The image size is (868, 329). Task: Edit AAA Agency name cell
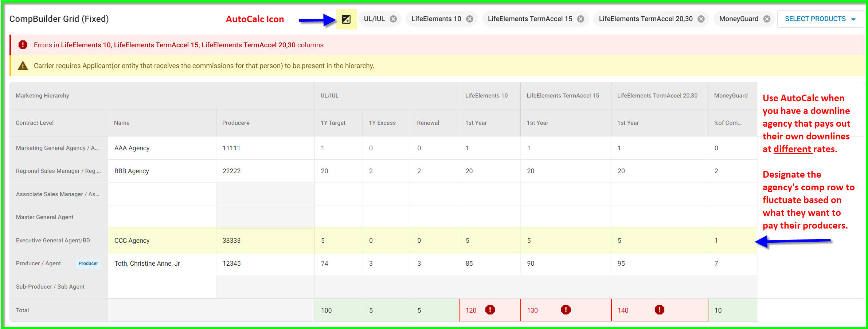coord(162,148)
